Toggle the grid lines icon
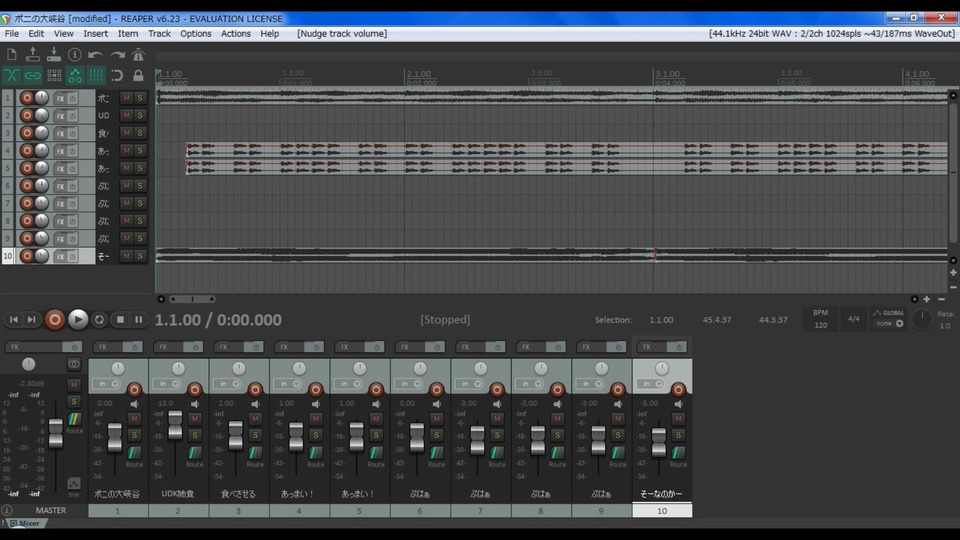Viewport: 960px width, 540px height. [x=96, y=75]
